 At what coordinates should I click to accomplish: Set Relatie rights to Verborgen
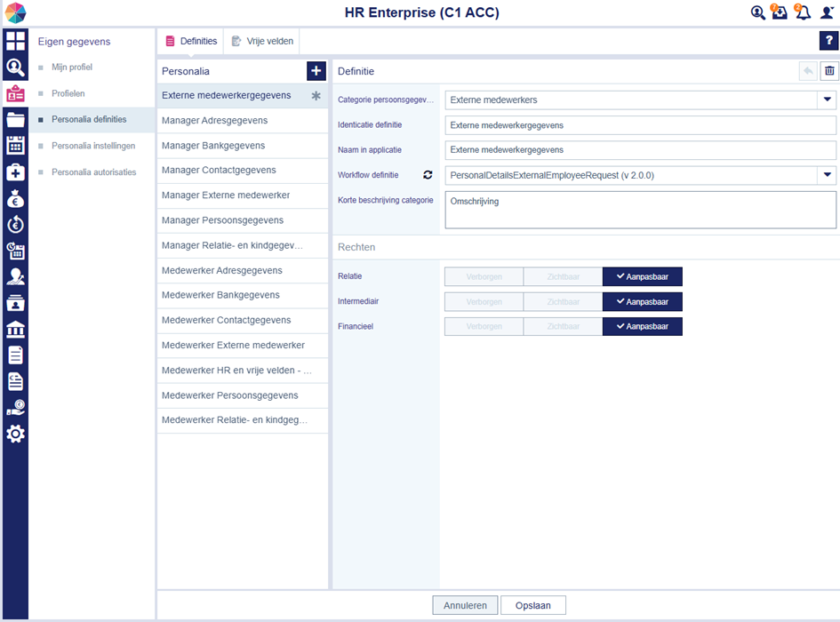coord(484,276)
